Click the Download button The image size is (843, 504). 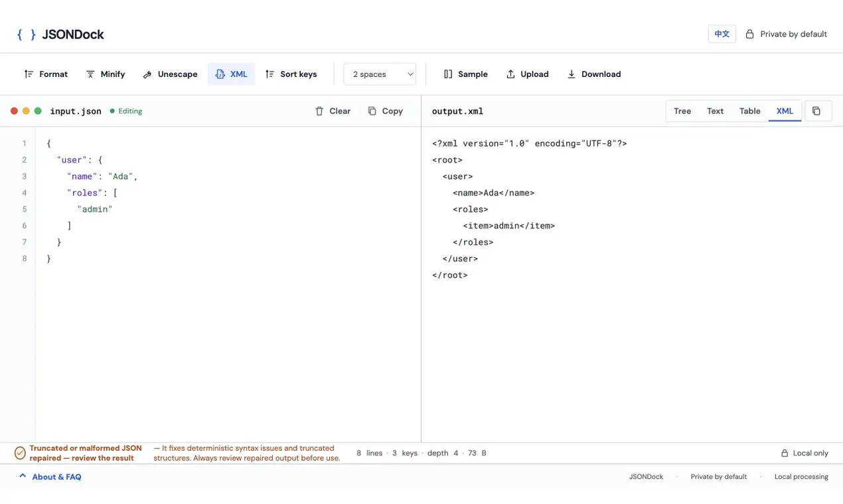click(x=593, y=74)
